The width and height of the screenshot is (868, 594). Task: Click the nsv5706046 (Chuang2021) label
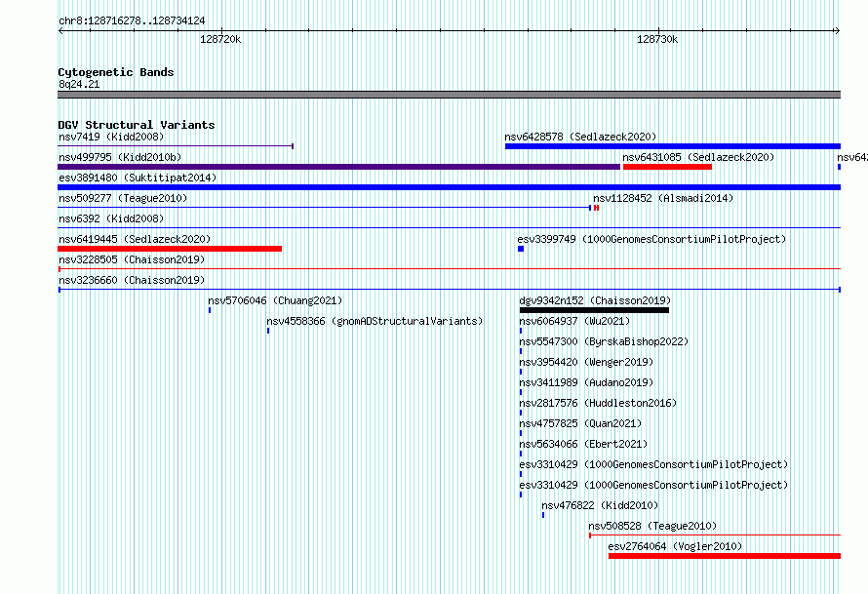[x=275, y=300]
